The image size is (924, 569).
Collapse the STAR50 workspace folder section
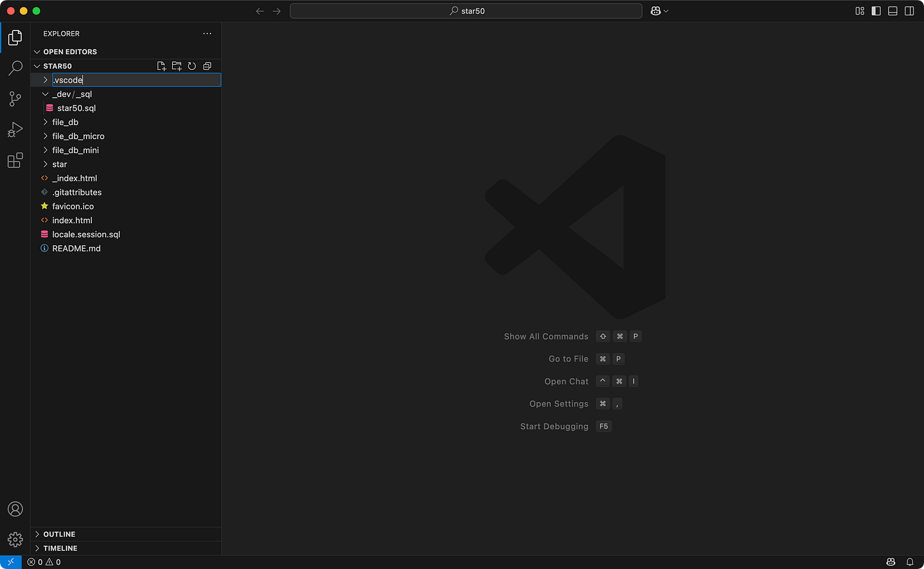[x=37, y=66]
